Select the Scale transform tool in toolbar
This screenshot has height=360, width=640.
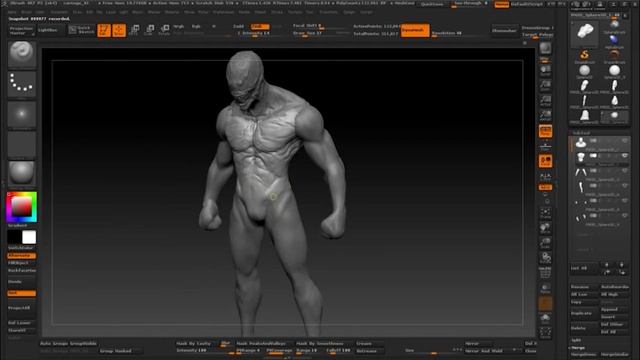pos(149,30)
